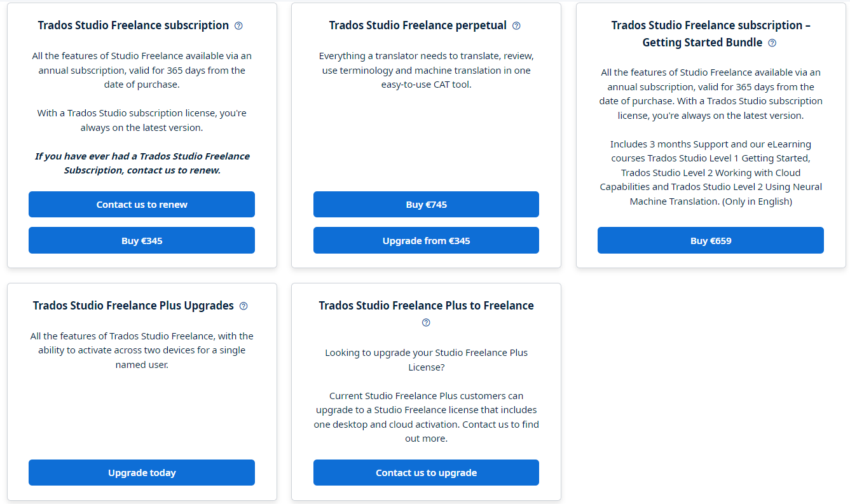Viewport: 850px width, 504px height.
Task: Select the Buy €345 button
Action: click(x=142, y=240)
